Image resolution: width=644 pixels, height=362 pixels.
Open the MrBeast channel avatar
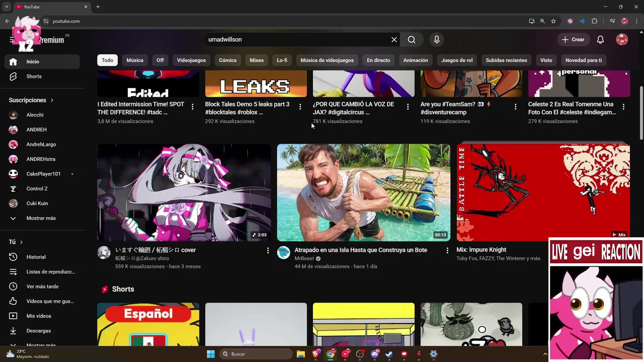283,252
